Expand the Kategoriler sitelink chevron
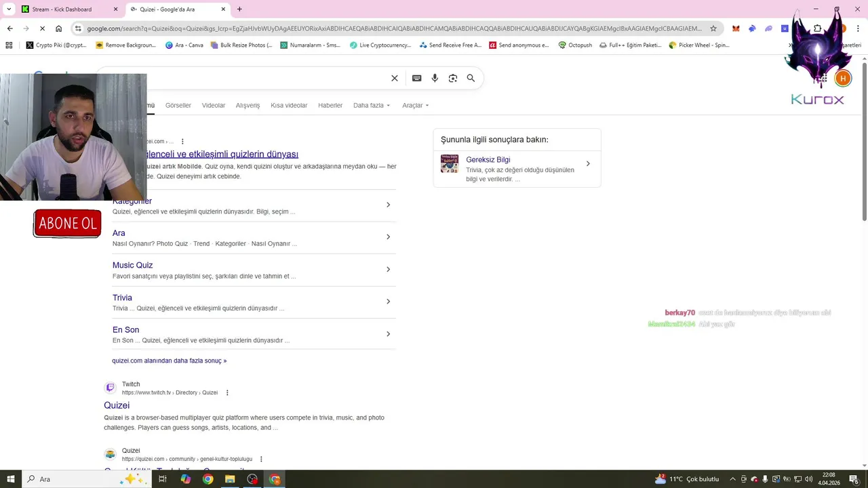 [388, 205]
